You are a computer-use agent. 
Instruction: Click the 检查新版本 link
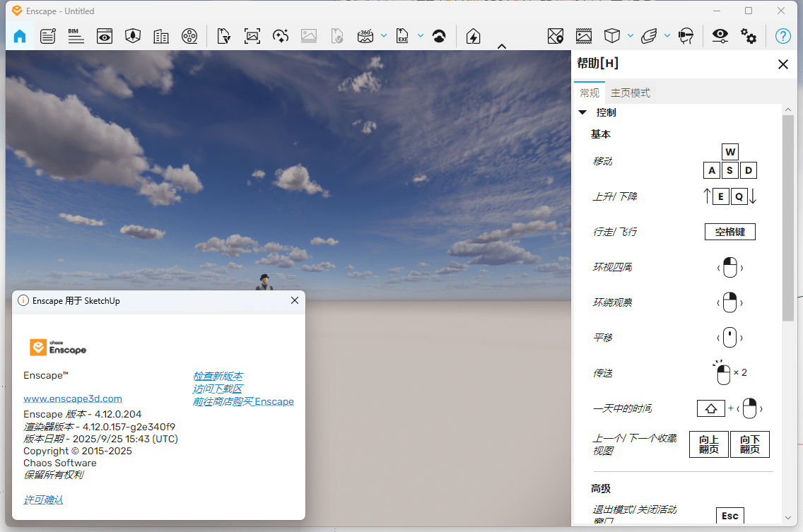coord(218,376)
